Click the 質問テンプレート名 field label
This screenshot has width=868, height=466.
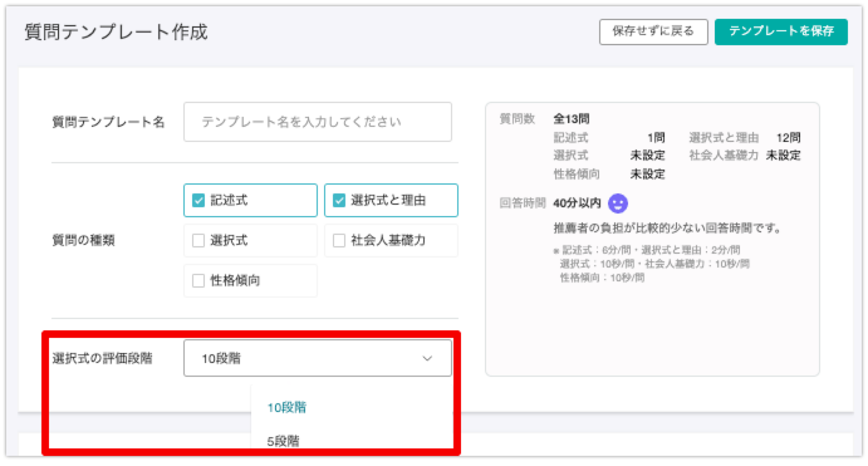click(108, 122)
